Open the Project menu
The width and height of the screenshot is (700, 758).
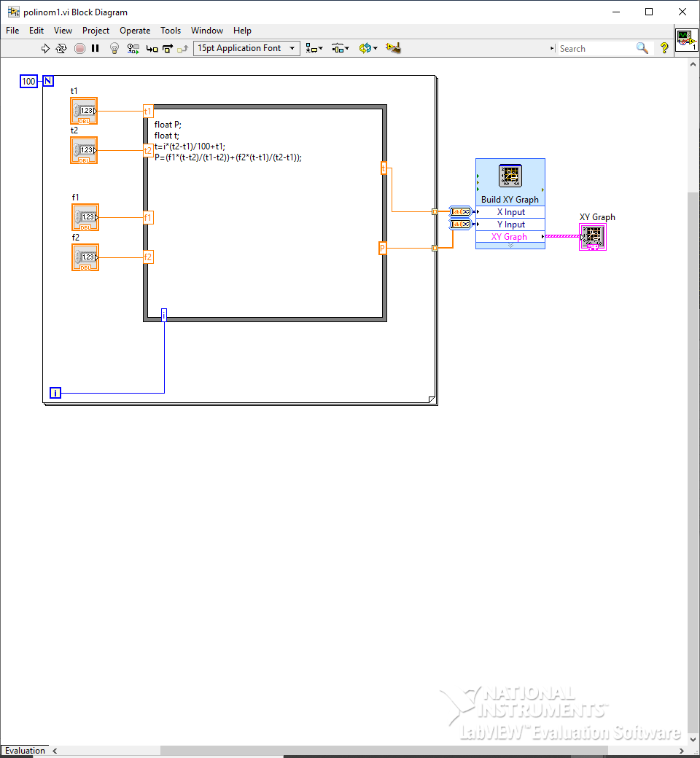[x=96, y=31]
